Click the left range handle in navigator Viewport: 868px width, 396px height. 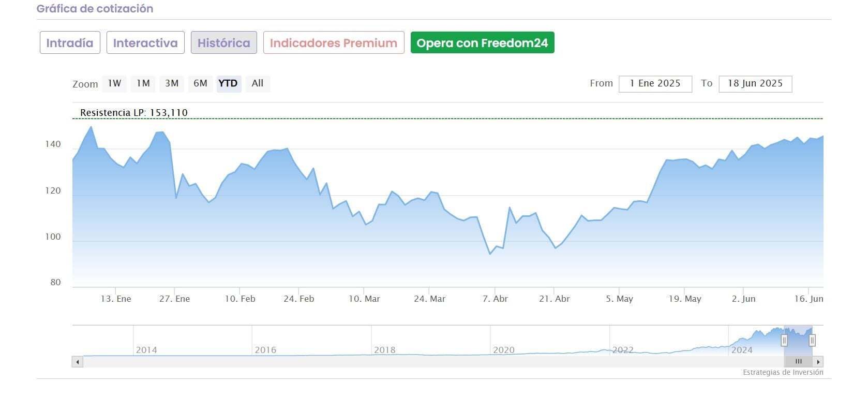(784, 340)
